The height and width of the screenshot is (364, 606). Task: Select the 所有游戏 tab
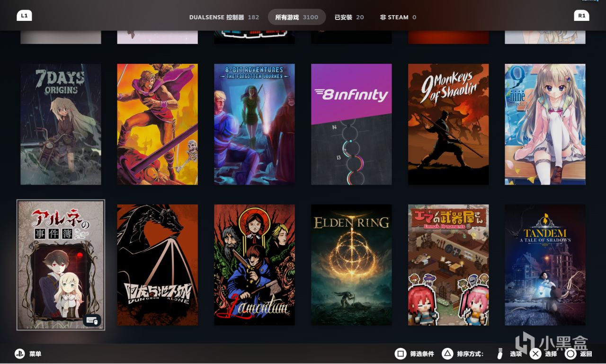[297, 17]
